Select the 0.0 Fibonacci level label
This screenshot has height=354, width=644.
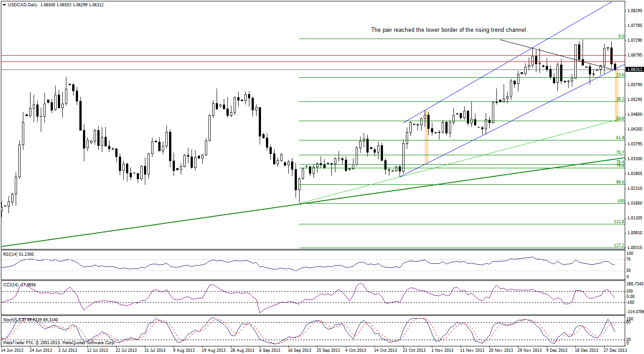(x=621, y=36)
